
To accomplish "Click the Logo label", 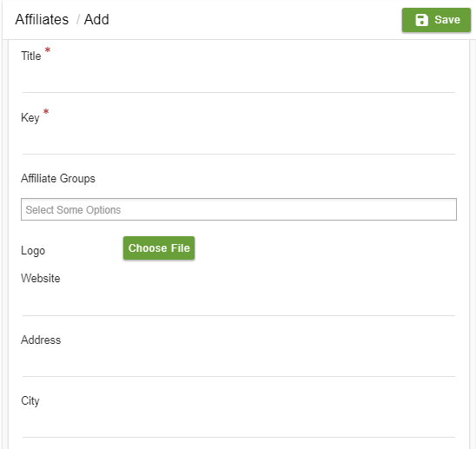I will click(33, 251).
